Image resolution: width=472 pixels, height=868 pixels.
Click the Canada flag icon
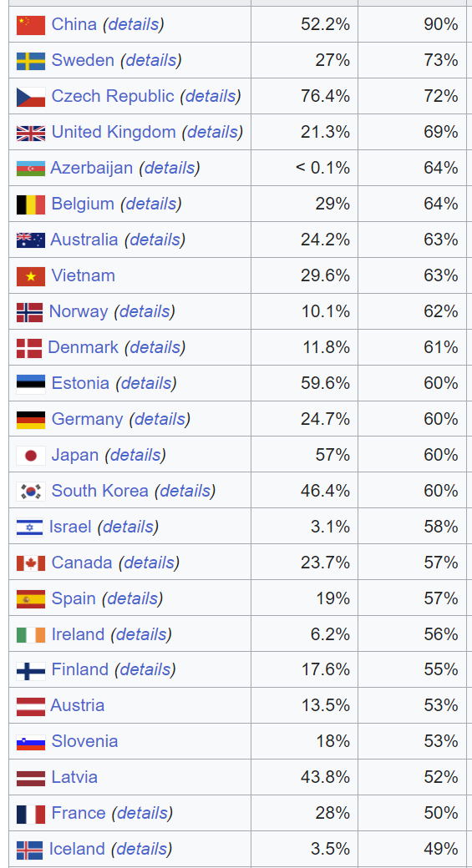[x=30, y=563]
